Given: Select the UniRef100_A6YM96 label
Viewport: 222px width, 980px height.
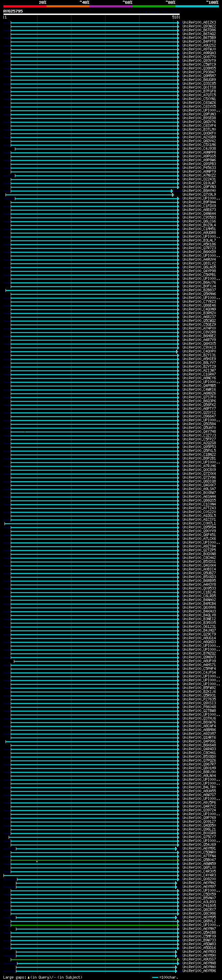Looking at the screenshot, I should [199, 971].
